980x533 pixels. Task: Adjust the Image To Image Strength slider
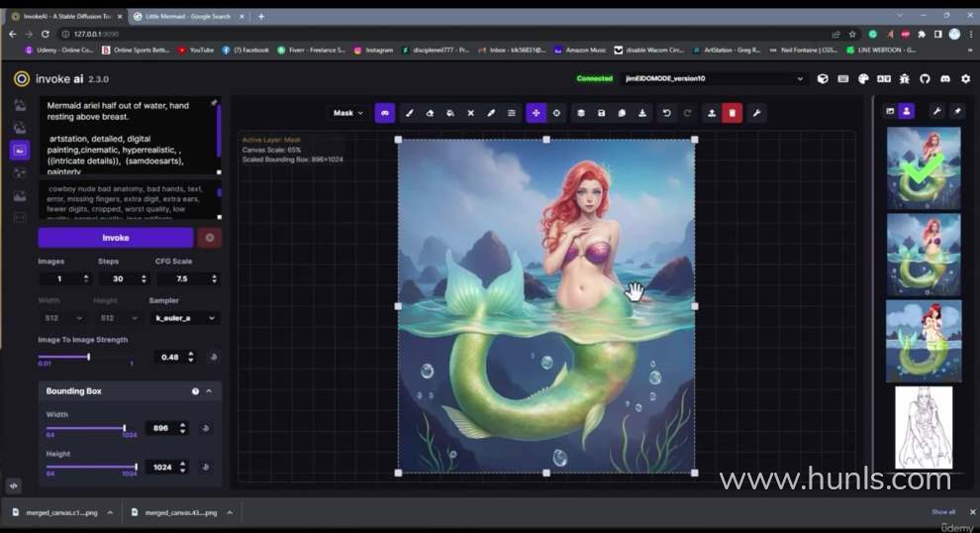pos(89,357)
